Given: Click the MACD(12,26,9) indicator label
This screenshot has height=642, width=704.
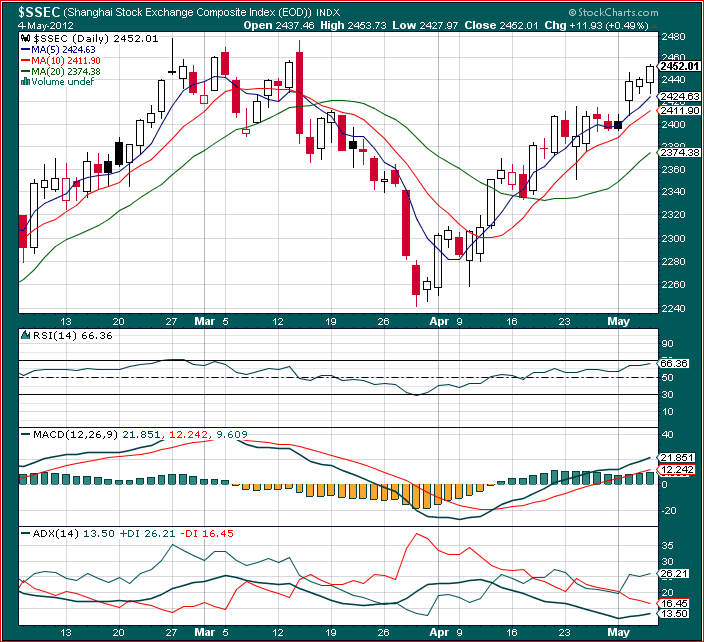Looking at the screenshot, I should point(75,434).
